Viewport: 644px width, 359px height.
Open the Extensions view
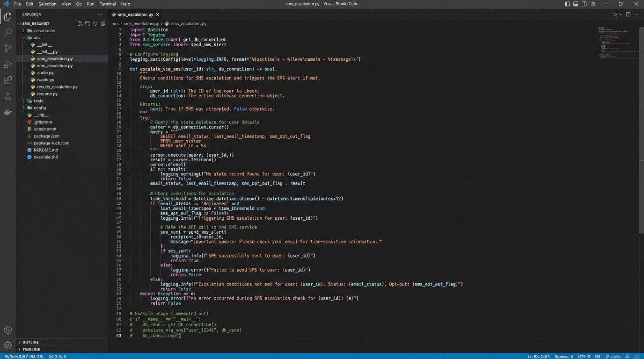pos(8,80)
